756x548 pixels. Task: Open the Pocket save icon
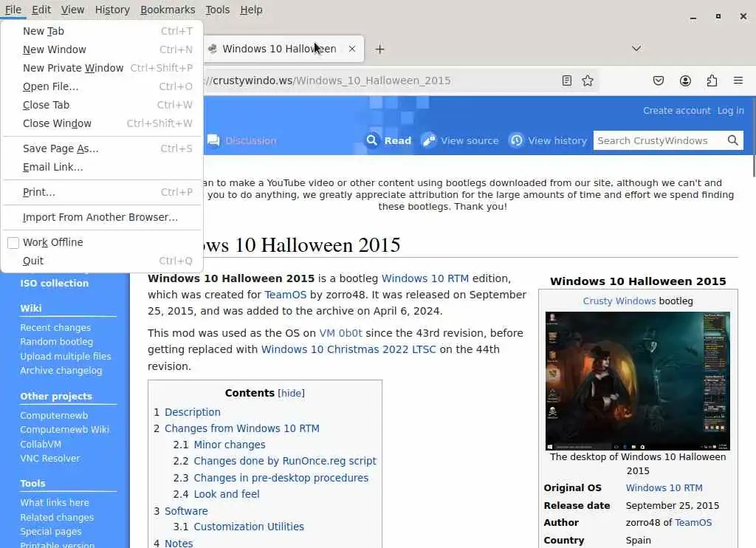(x=658, y=81)
